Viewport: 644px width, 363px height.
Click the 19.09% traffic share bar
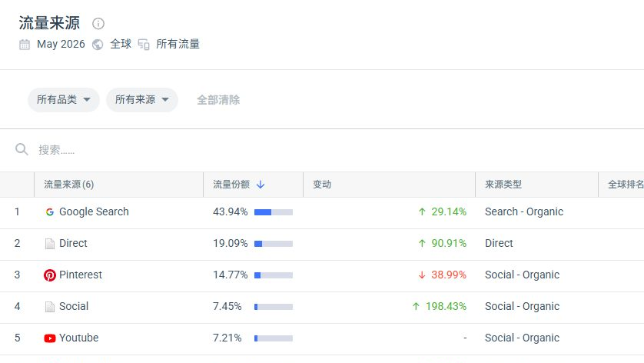[274, 244]
